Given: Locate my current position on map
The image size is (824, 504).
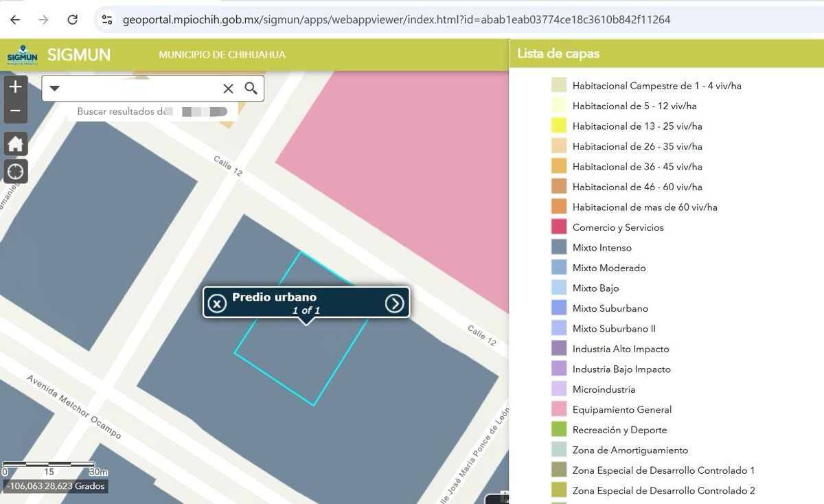Looking at the screenshot, I should pos(16,171).
